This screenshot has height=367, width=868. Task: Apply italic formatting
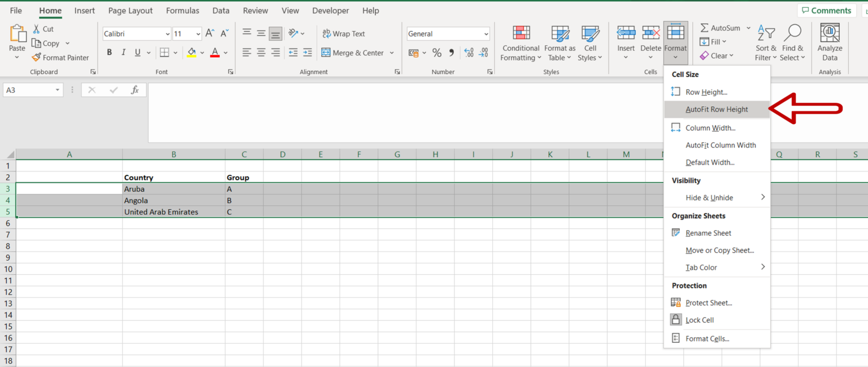123,52
